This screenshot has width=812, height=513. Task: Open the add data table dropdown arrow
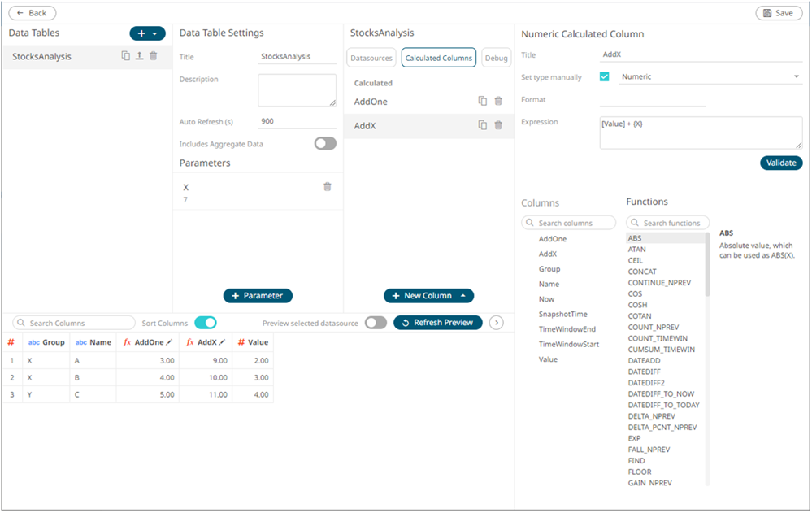(153, 33)
